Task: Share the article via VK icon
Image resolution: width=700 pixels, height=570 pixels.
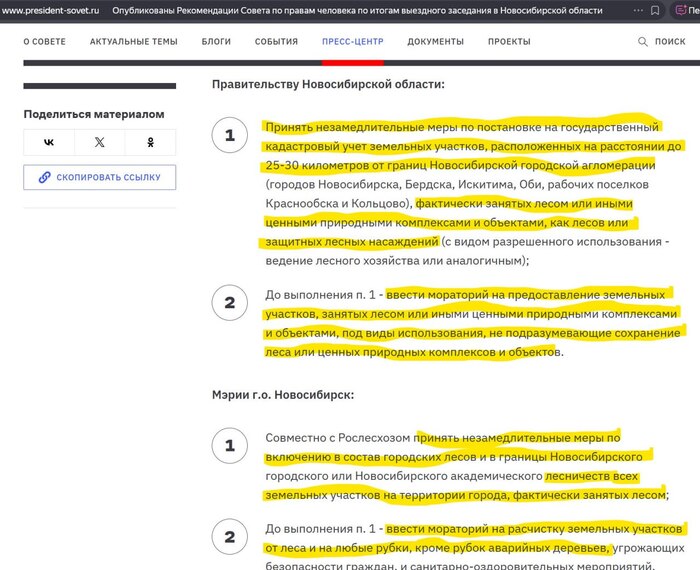Action: [49, 142]
